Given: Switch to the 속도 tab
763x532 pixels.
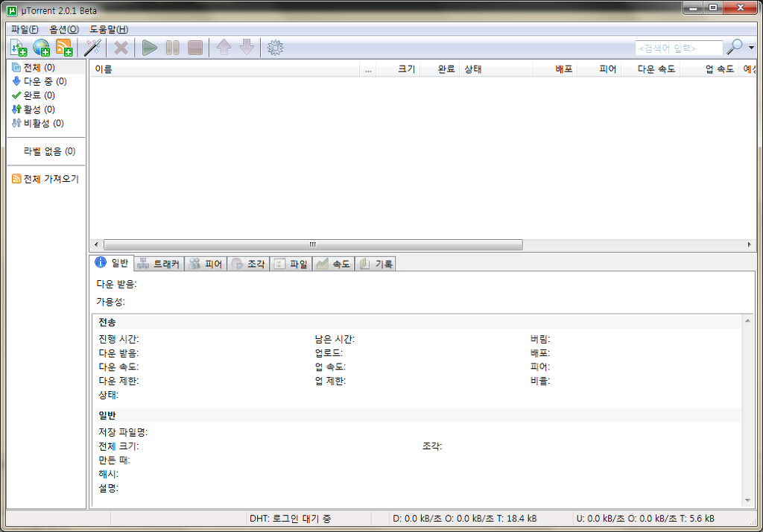Looking at the screenshot, I should (x=333, y=264).
